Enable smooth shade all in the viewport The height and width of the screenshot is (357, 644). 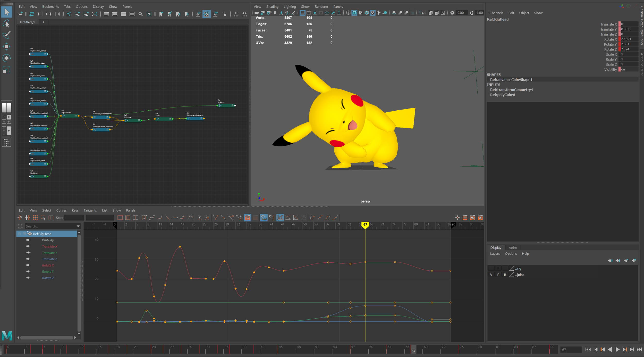click(x=354, y=13)
